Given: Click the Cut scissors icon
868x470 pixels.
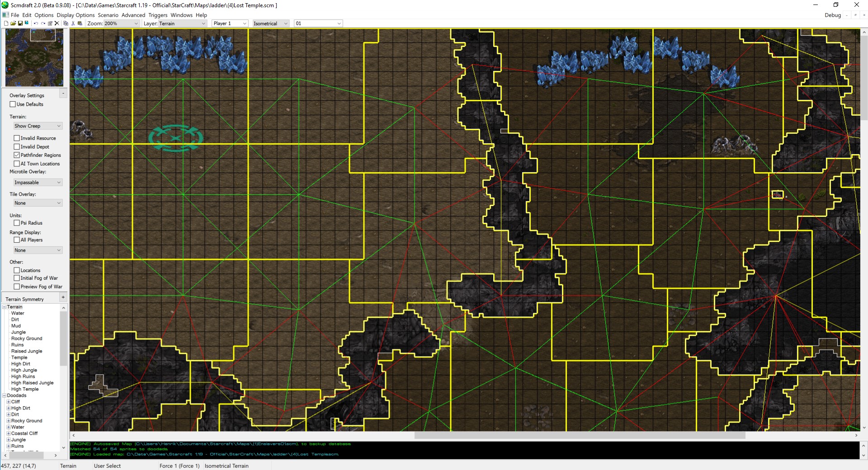Looking at the screenshot, I should (x=73, y=23).
